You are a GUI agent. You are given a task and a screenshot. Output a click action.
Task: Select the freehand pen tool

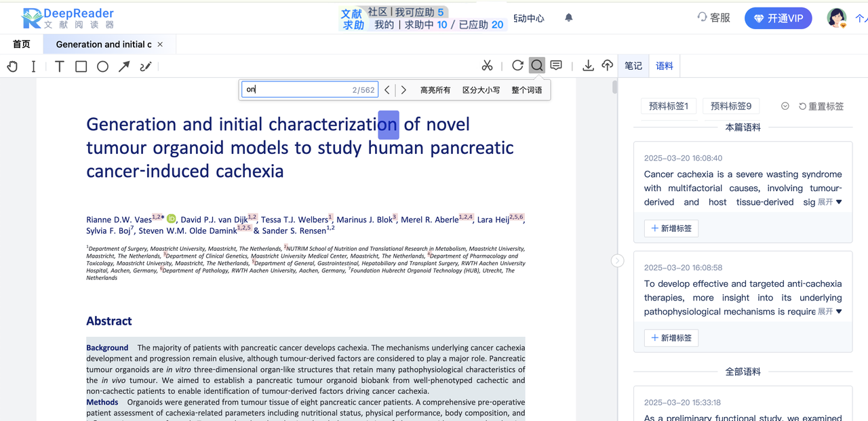coord(146,66)
